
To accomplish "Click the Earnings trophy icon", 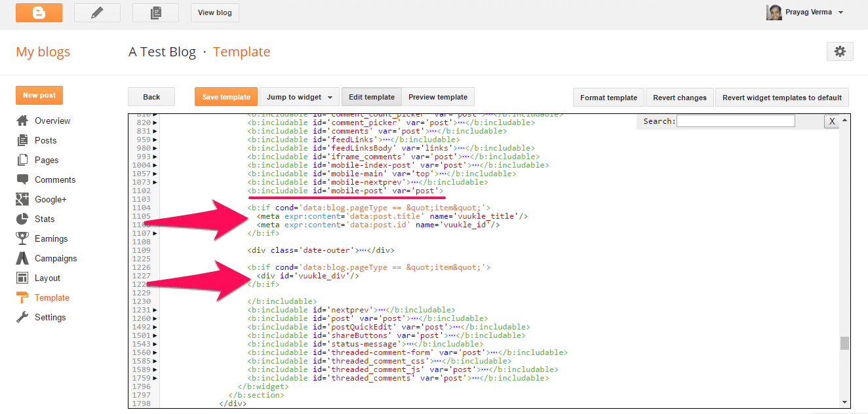I will click(x=23, y=238).
